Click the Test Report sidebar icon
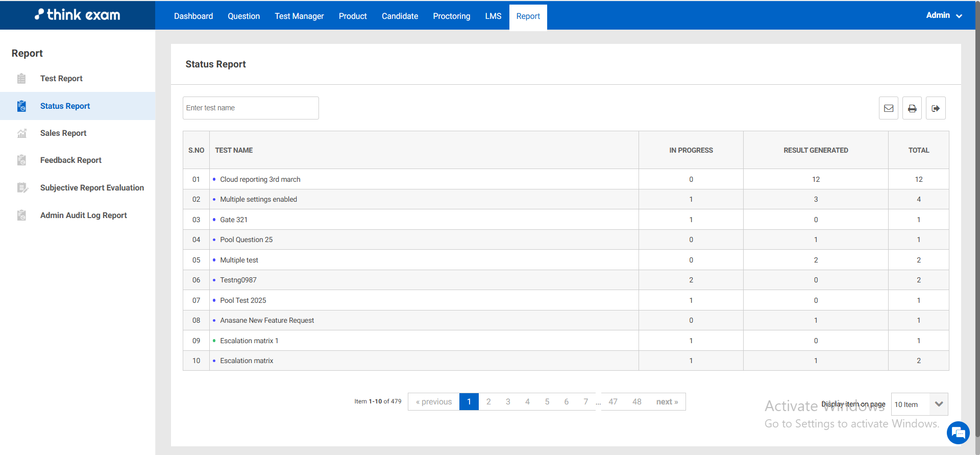980x455 pixels. click(x=21, y=79)
